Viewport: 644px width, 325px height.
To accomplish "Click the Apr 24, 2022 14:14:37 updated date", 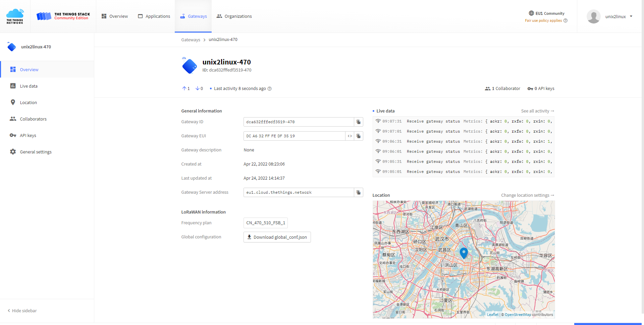I will point(264,178).
